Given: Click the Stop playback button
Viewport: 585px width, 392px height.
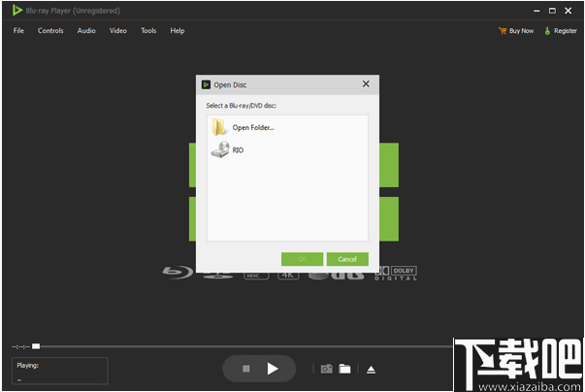Looking at the screenshot, I should [x=246, y=369].
